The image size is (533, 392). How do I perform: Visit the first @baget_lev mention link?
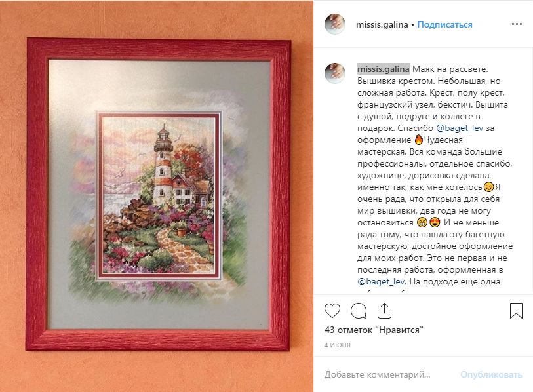coord(459,128)
